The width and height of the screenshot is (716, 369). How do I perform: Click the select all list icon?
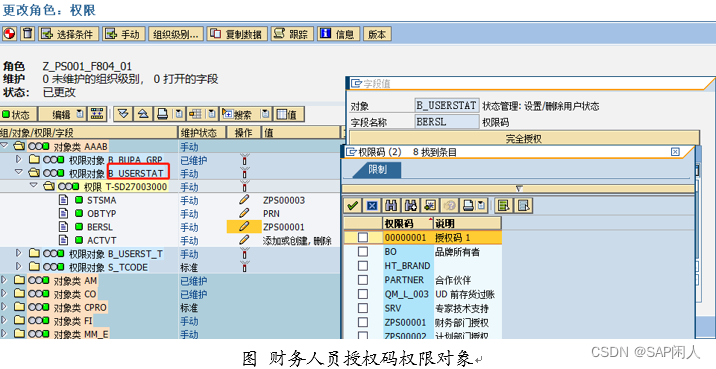(x=504, y=206)
